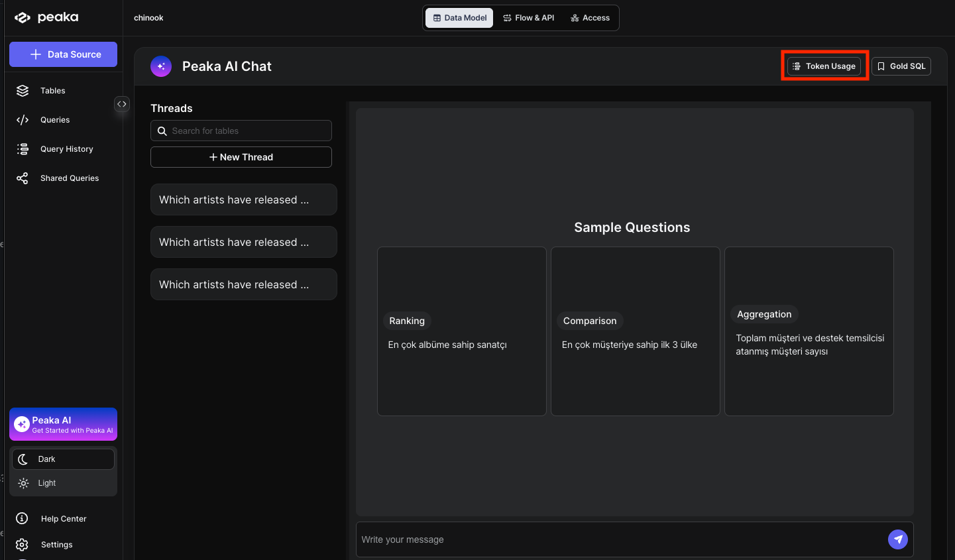
Task: Click the Query History list icon
Action: (23, 149)
